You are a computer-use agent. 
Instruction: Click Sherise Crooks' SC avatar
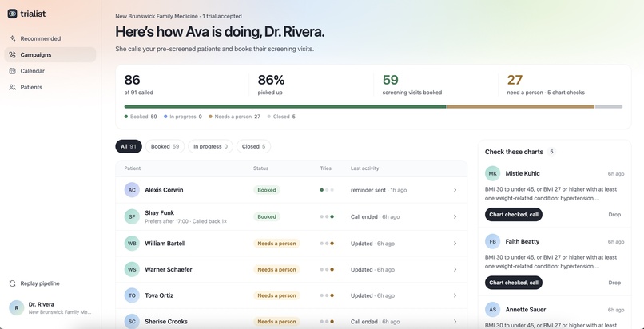click(x=132, y=322)
